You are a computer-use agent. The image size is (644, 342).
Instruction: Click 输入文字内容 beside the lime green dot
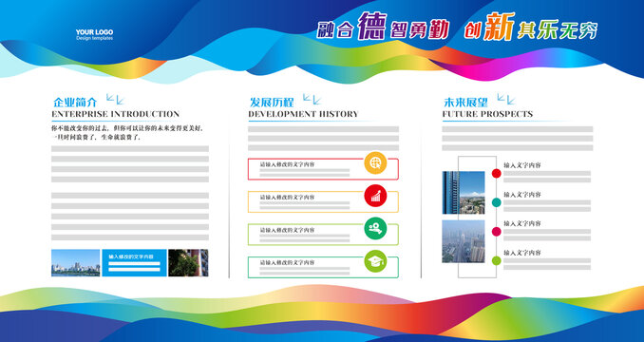click(x=522, y=253)
